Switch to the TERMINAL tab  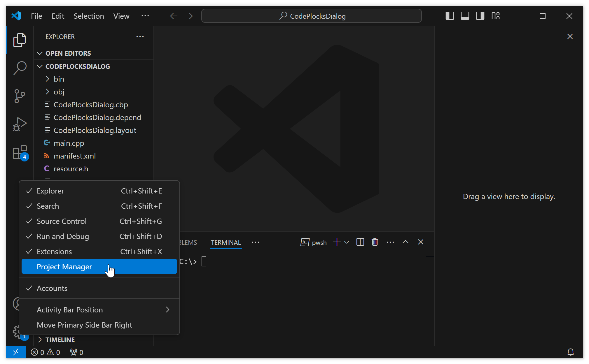[x=226, y=242]
